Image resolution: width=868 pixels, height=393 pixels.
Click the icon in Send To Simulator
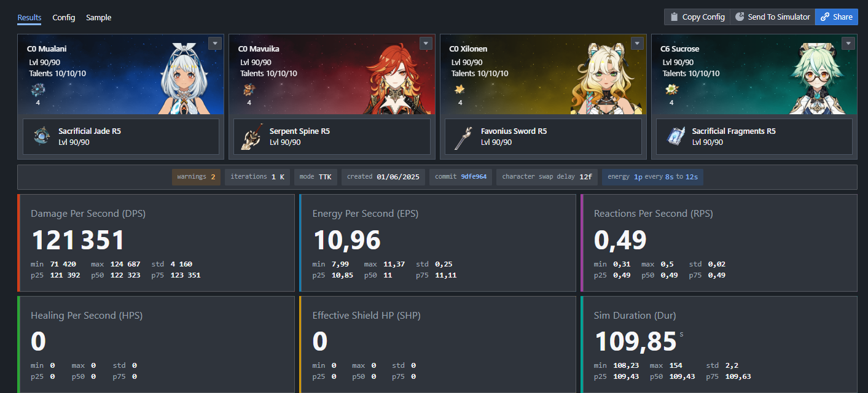[x=740, y=17]
